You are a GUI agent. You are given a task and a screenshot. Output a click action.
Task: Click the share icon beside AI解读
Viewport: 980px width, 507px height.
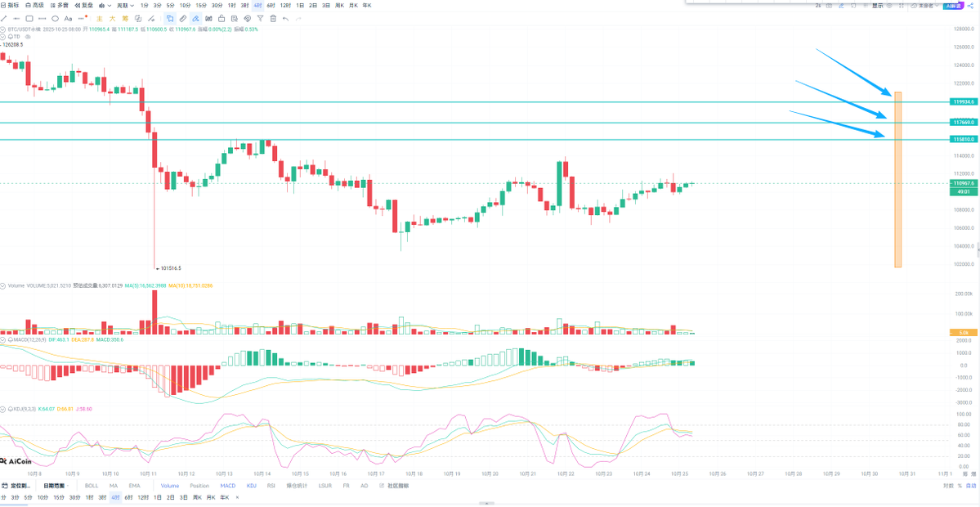(971, 6)
